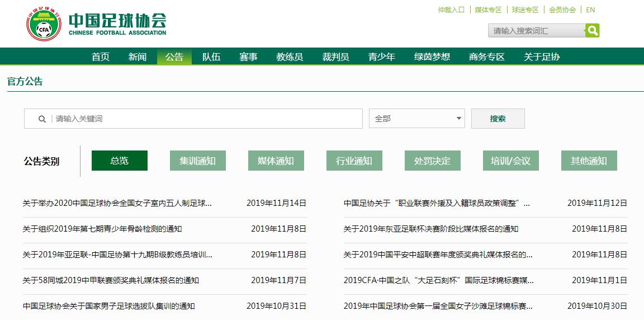Click the date 2019年11月7日
The width and height of the screenshot is (644, 320).
coord(278,281)
